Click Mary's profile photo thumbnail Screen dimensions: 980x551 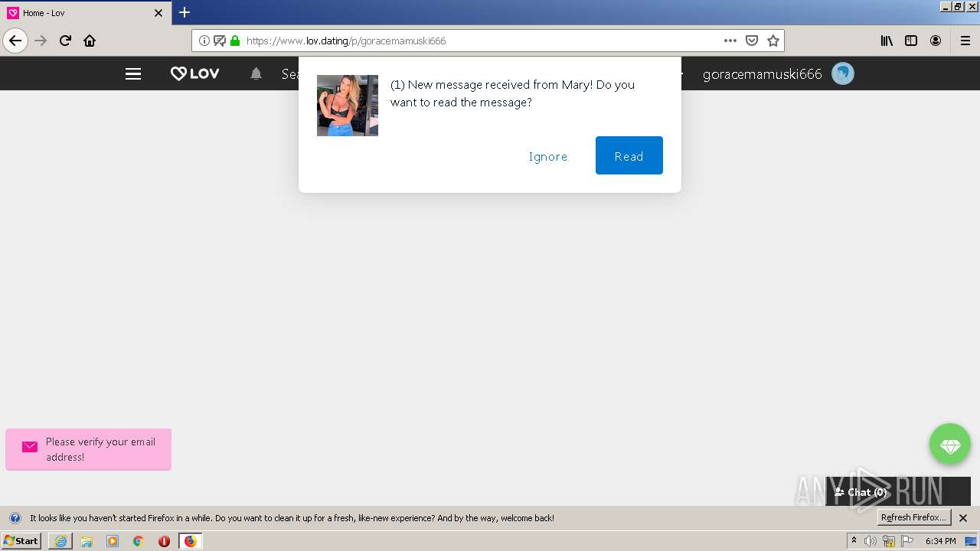(x=348, y=106)
